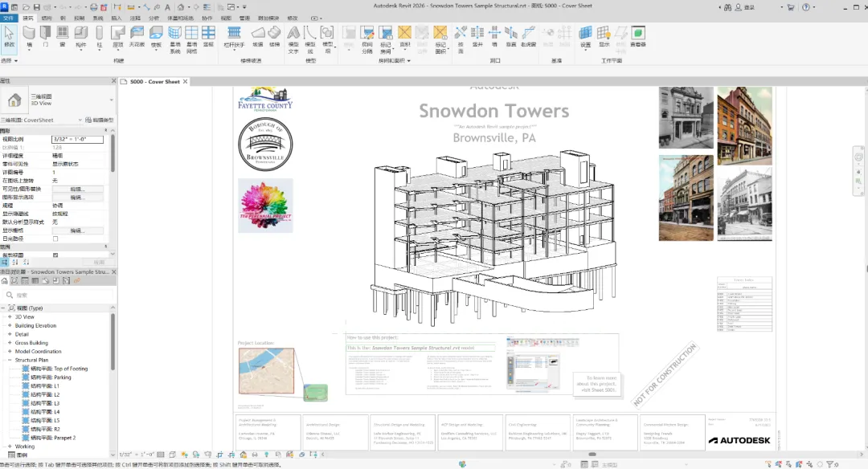The height and width of the screenshot is (469, 868).
Task: Click the home icon in project browser toolbar
Action: click(5, 281)
